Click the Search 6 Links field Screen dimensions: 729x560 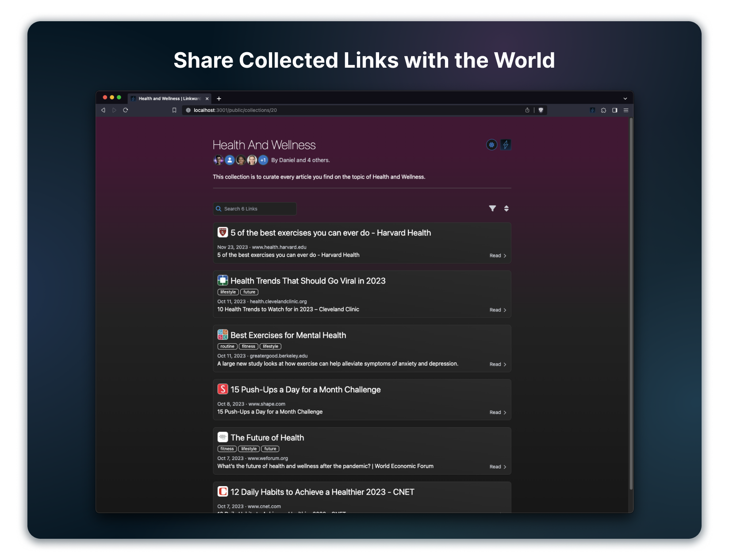(255, 209)
